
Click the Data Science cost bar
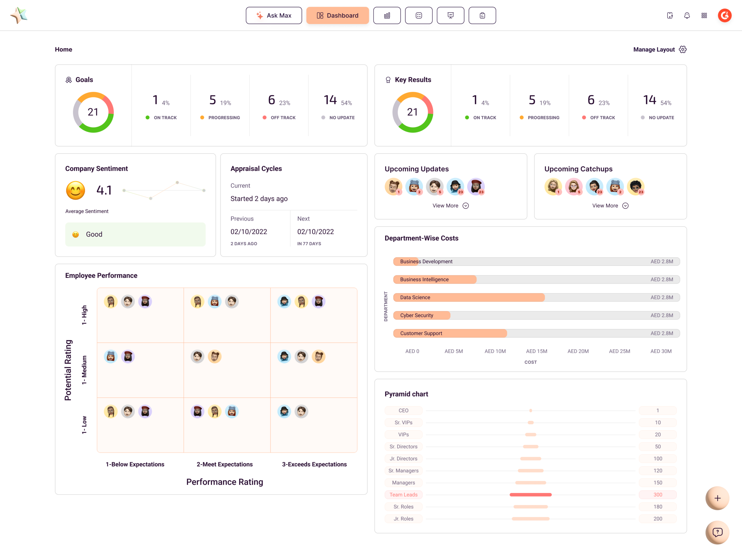click(469, 297)
